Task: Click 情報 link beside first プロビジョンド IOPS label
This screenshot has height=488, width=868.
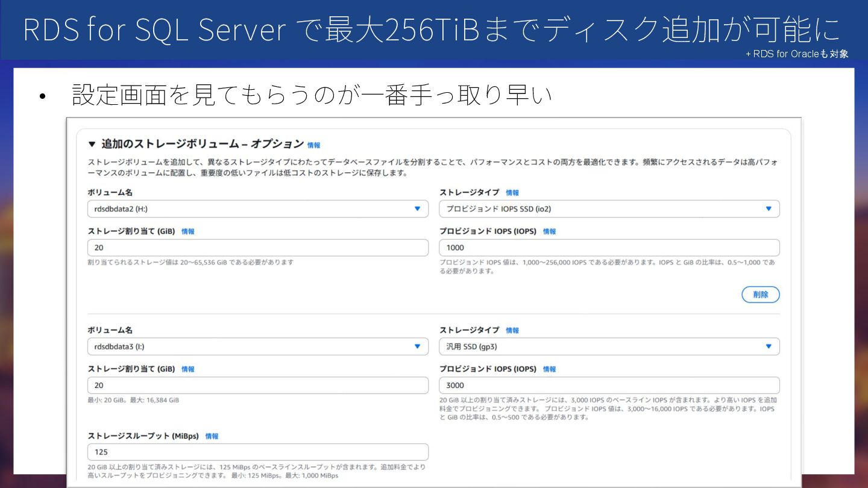Action: click(x=549, y=231)
